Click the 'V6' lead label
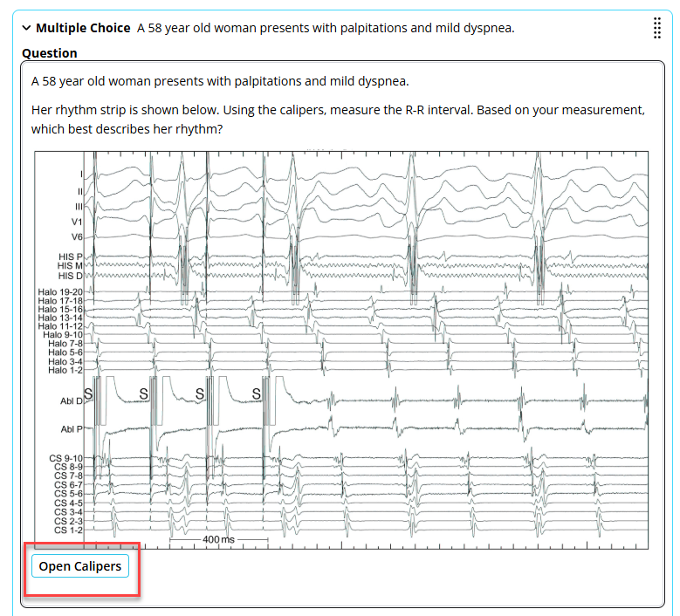This screenshot has height=616, width=680. click(x=77, y=237)
